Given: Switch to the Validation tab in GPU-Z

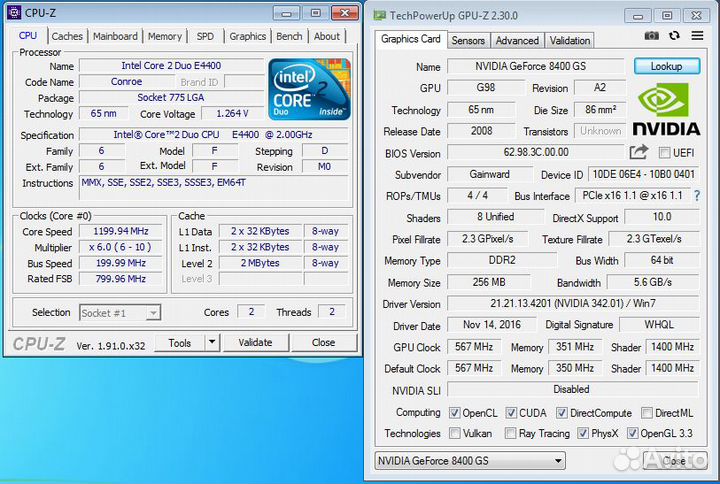Looking at the screenshot, I should pos(570,40).
